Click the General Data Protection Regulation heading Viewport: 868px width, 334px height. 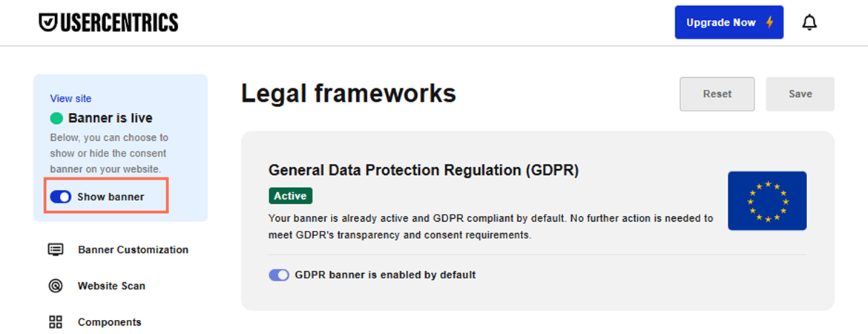click(x=424, y=170)
